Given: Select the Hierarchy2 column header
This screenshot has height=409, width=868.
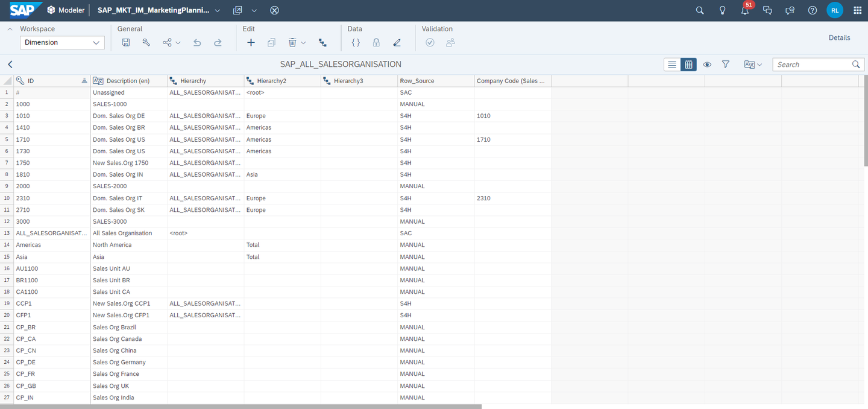Looking at the screenshot, I should point(283,81).
